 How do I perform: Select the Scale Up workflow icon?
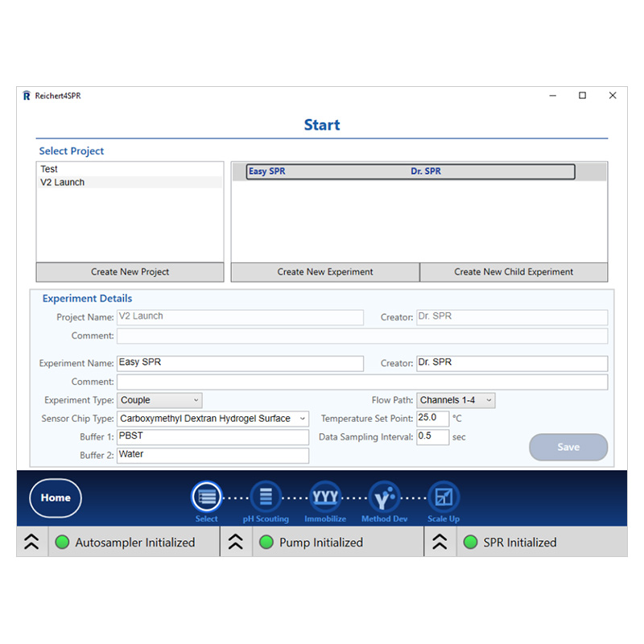pos(443,497)
